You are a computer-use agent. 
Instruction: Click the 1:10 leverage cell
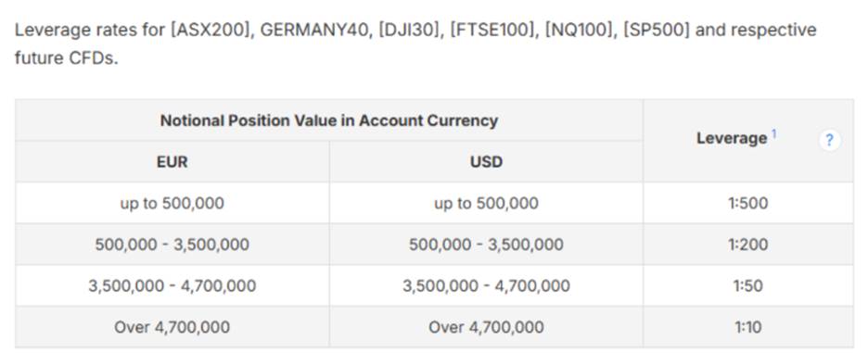pos(747,327)
